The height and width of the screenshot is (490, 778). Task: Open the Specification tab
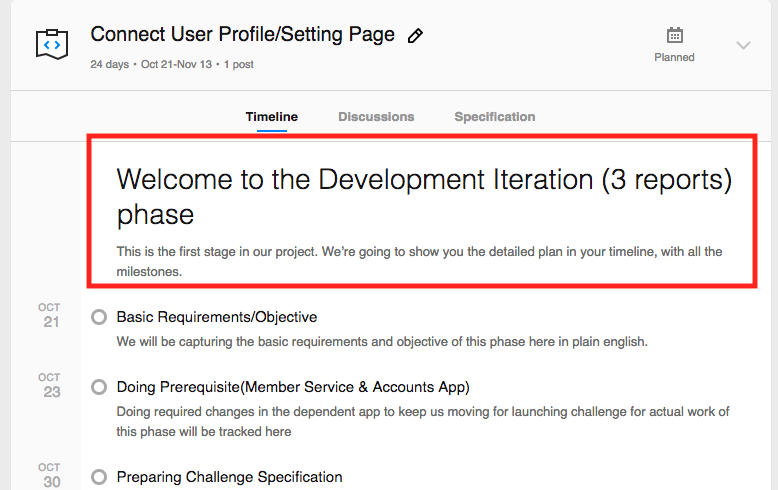tap(494, 117)
